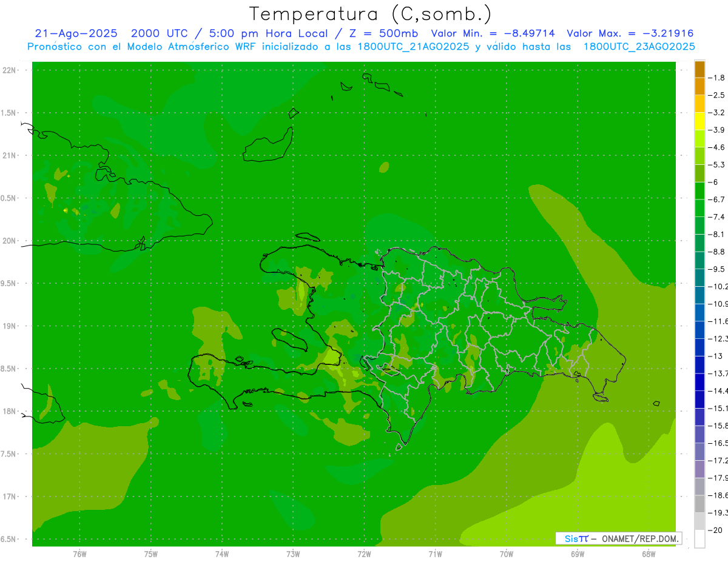The image size is (728, 562).
Task: Click the date '21-Ago-2025' in the header
Action: pyautogui.click(x=76, y=34)
